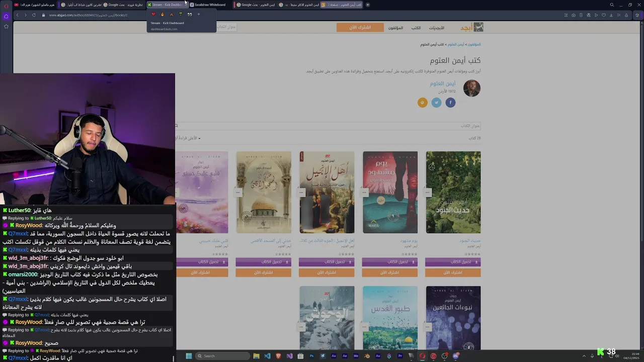Image resolution: width=644 pixels, height=362 pixels.
Task: Focus the عنوان الكتاب search field
Action: point(328,126)
